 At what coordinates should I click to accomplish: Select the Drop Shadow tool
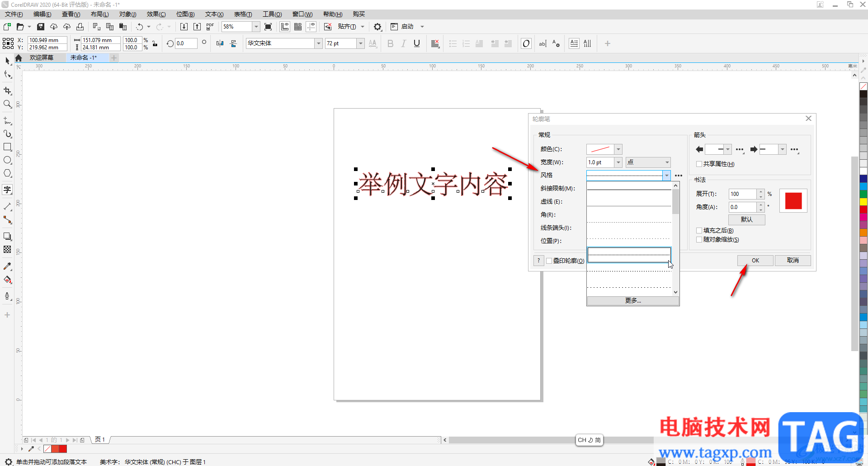point(7,236)
